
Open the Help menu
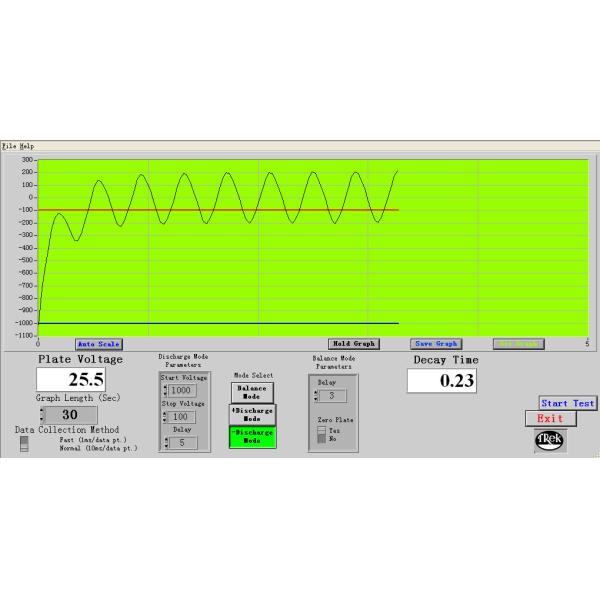(27, 146)
